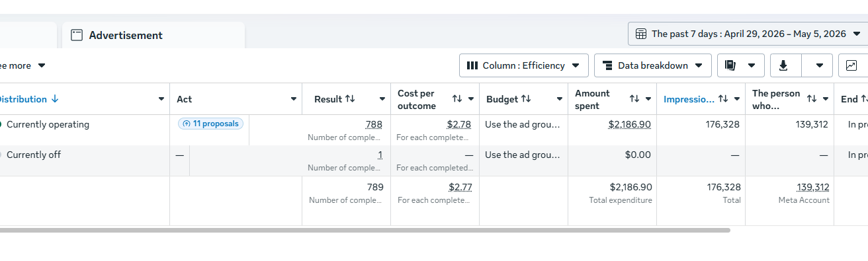Sort by Budget column arrows
Screen dimensions: 868x261
(526, 99)
